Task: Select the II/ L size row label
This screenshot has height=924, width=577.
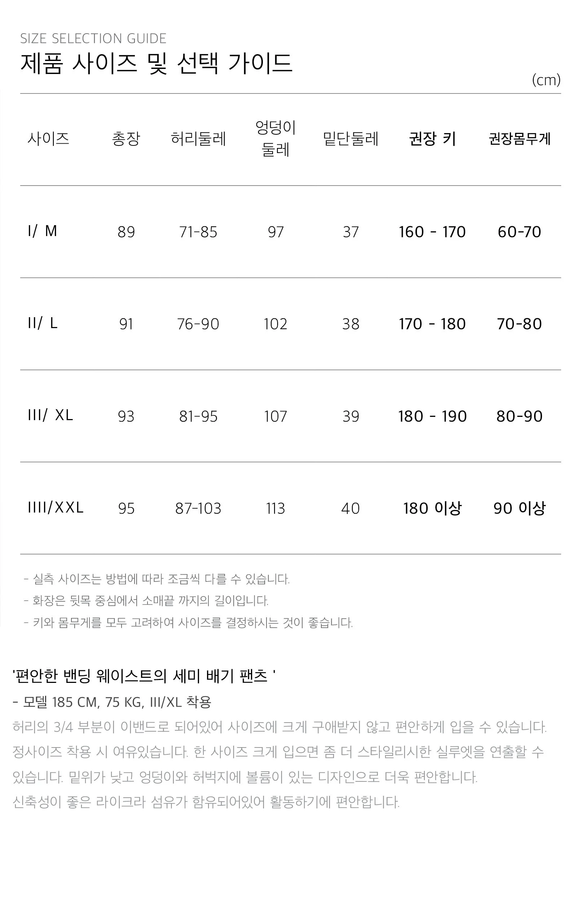Action: pos(42,323)
